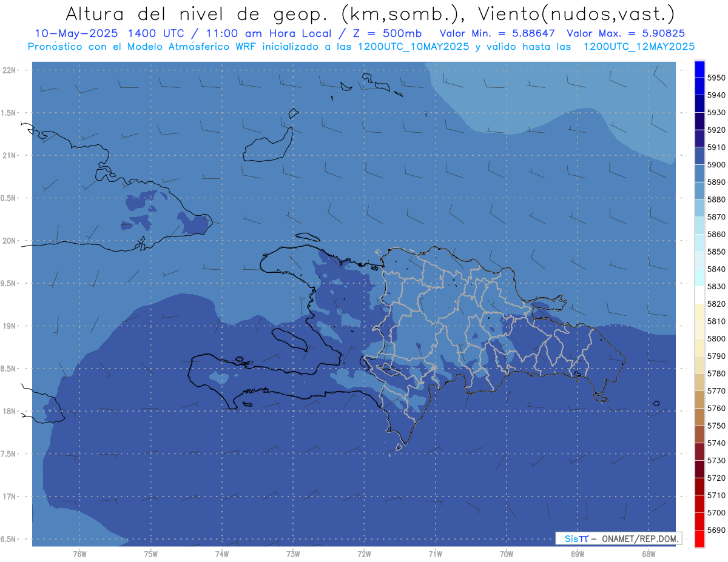This screenshot has width=728, height=562.
Task: Click the bright red swatch below the 5690 mark
Action: pos(699,538)
